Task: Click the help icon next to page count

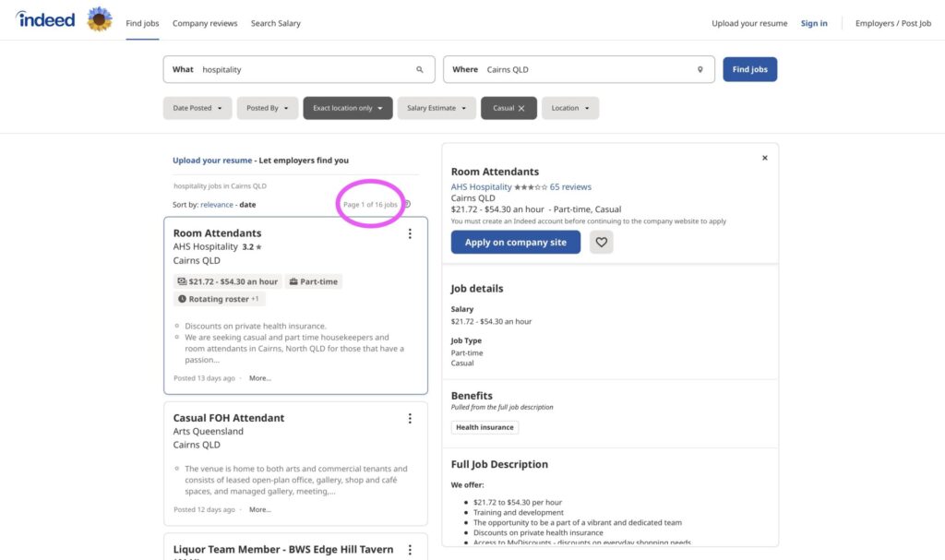Action: [x=407, y=204]
